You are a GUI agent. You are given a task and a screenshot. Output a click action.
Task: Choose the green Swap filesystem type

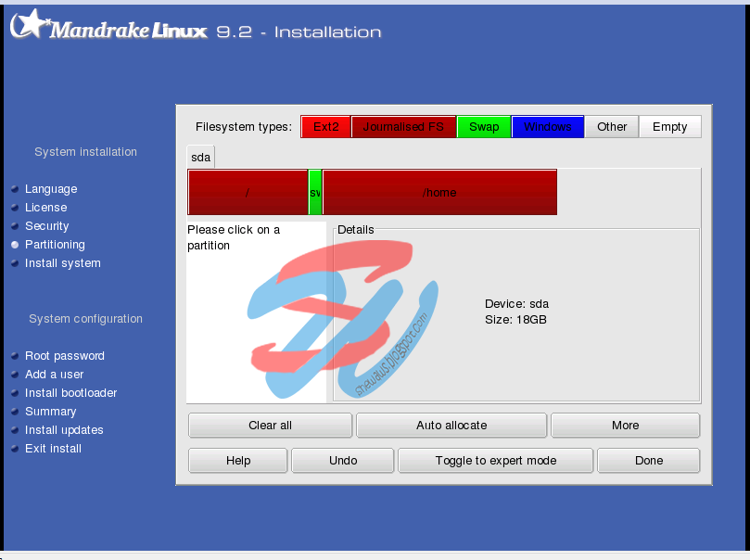click(x=483, y=126)
